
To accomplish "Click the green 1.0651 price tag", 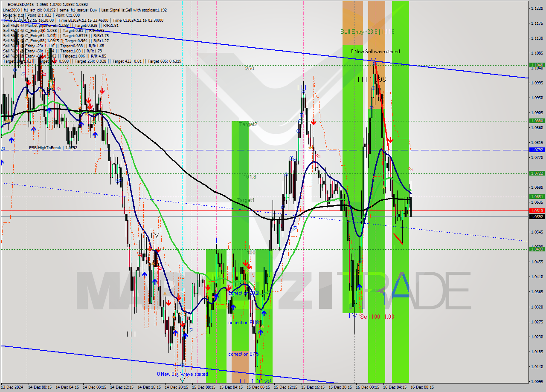I will click(x=537, y=196).
